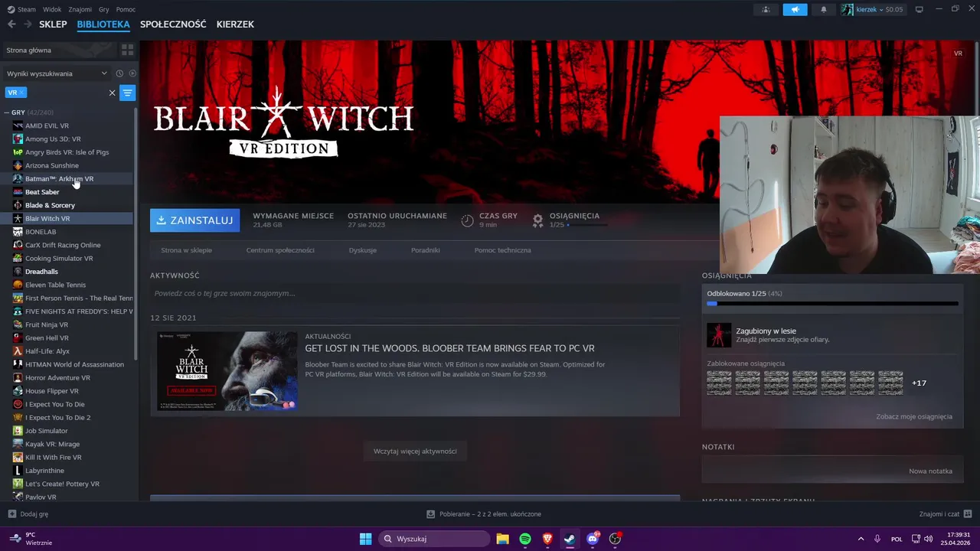Select Pavlov VR in game list
Viewport: 980px width, 551px height.
coord(67,497)
